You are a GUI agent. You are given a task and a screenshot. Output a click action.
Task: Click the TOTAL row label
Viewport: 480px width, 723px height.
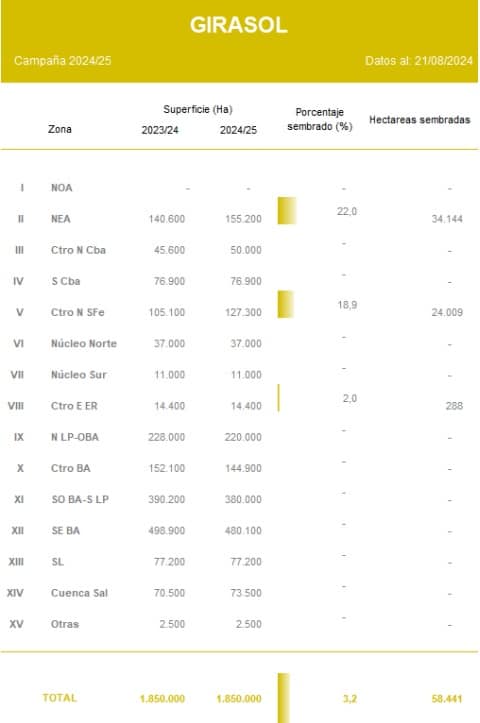[59, 698]
